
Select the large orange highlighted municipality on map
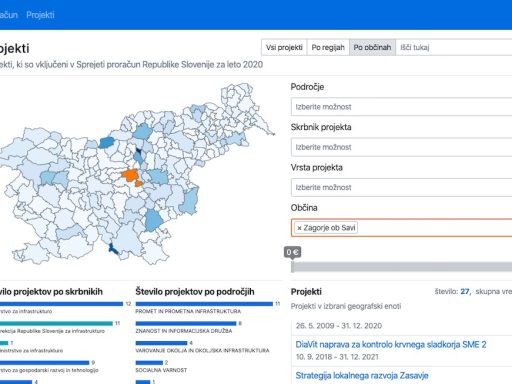[130, 175]
